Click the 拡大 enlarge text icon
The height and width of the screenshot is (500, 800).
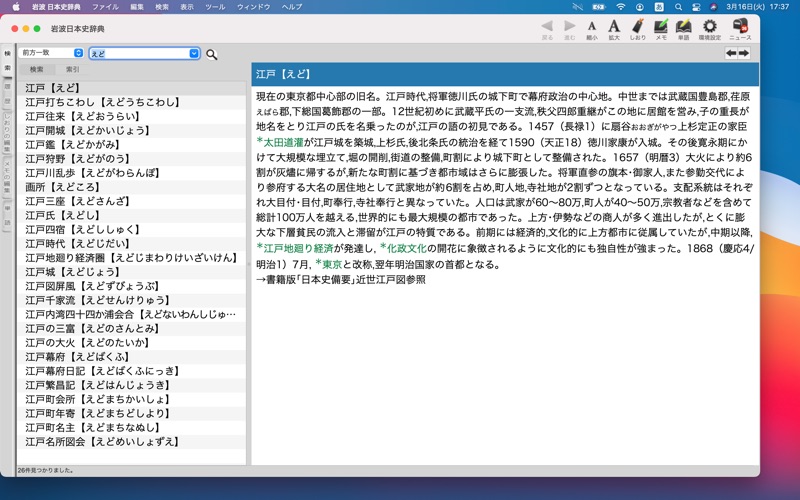tap(614, 27)
